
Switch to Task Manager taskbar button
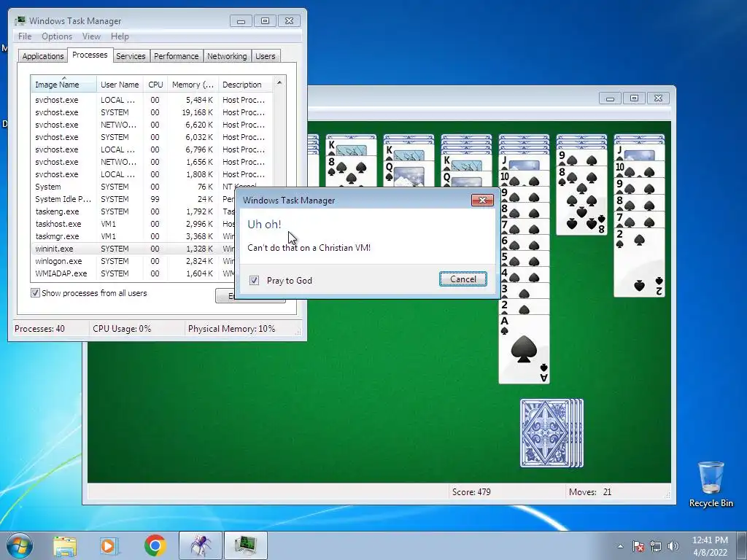[x=245, y=545]
